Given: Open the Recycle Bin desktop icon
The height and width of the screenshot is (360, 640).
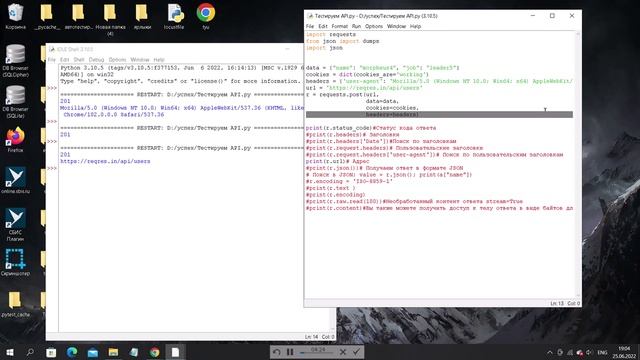Looking at the screenshot, I should [15, 16].
